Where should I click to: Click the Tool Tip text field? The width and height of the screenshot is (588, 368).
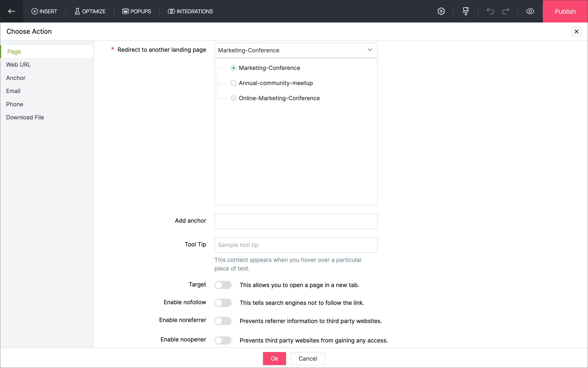296,245
